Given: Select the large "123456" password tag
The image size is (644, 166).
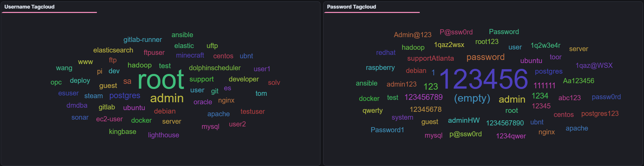Looking at the screenshot, I should [484, 79].
